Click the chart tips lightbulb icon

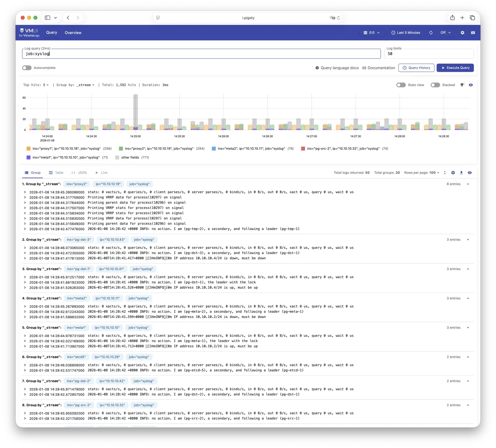(462, 85)
